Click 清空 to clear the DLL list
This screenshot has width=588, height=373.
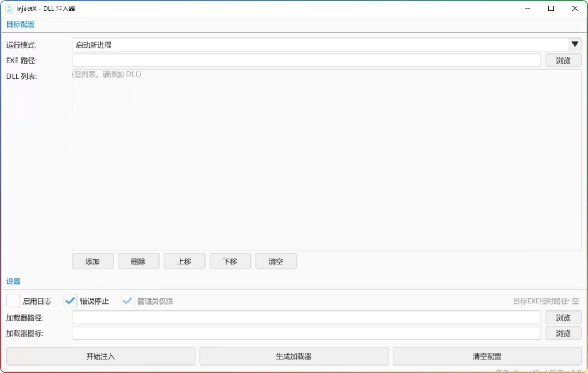tap(276, 261)
